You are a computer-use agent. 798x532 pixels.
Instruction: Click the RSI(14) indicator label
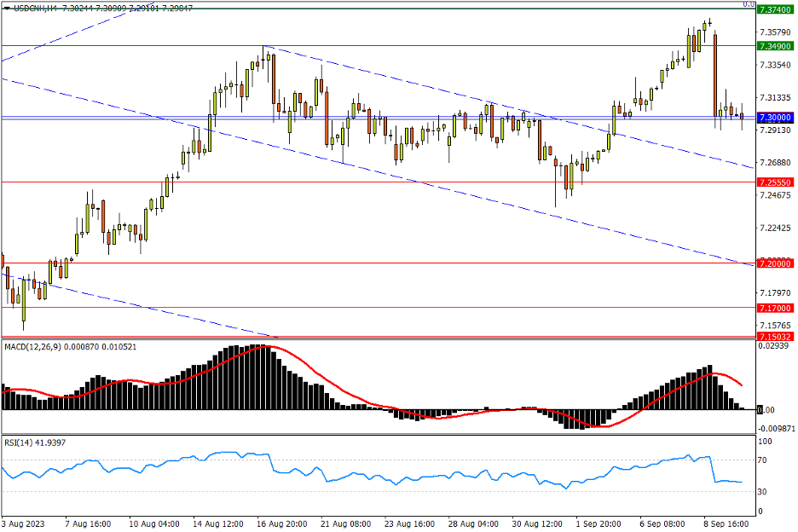[x=22, y=442]
